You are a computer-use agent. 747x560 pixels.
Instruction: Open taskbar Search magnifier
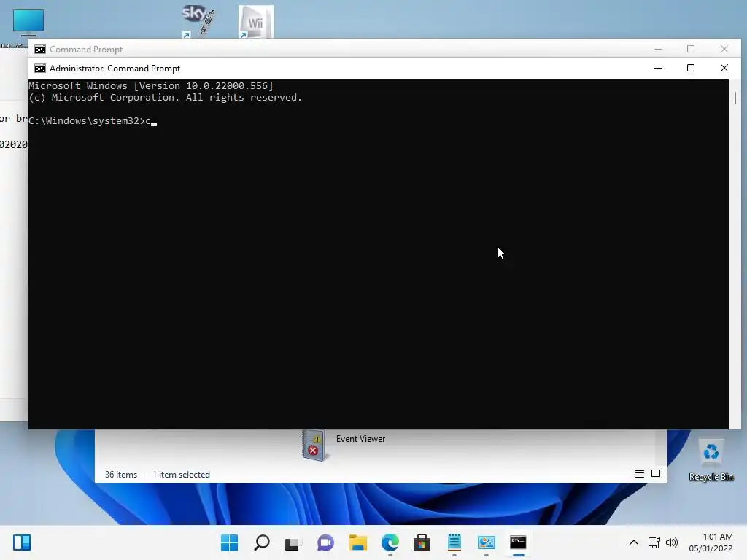click(262, 542)
